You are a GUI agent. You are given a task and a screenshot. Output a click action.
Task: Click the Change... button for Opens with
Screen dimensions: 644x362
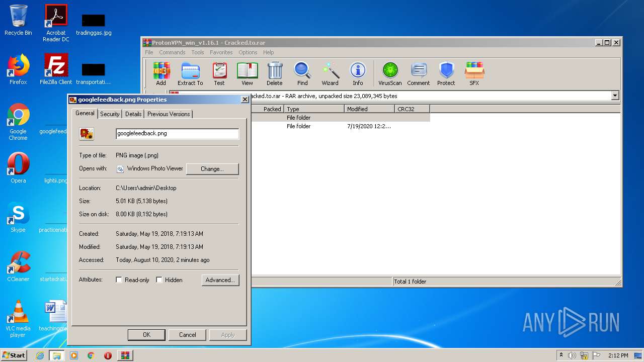(x=212, y=169)
